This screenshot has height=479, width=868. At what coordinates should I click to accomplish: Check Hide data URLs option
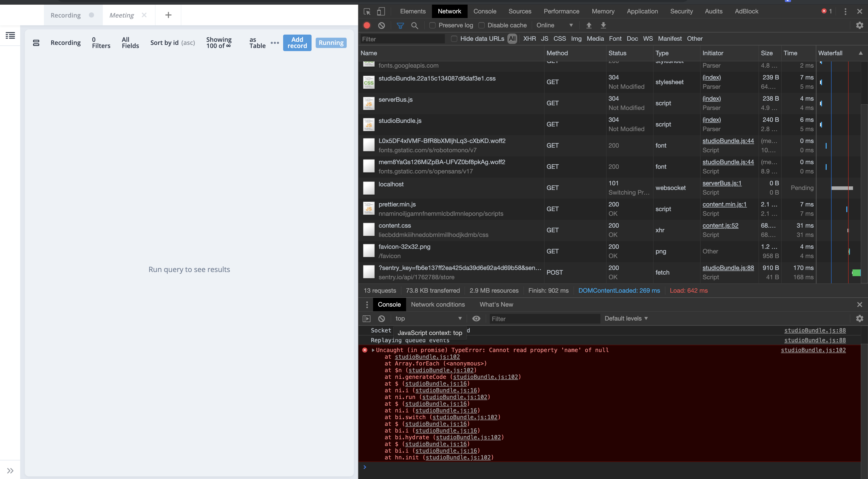(x=454, y=38)
